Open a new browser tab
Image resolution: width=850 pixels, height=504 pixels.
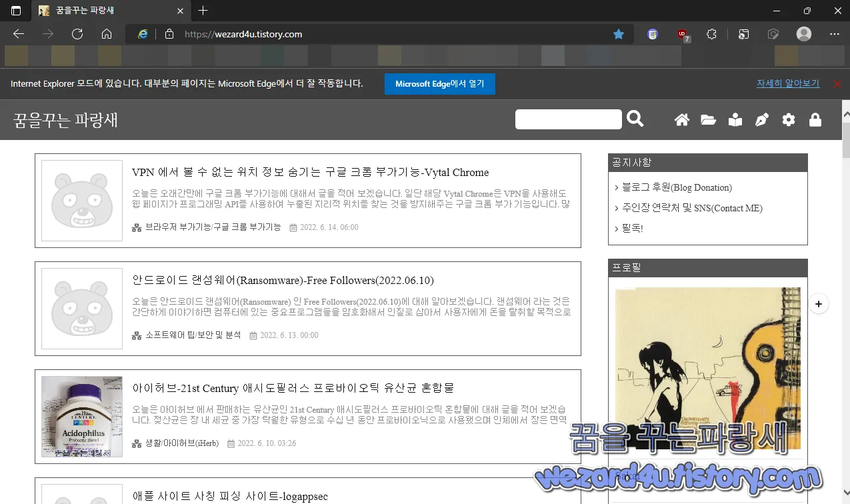pos(203,11)
